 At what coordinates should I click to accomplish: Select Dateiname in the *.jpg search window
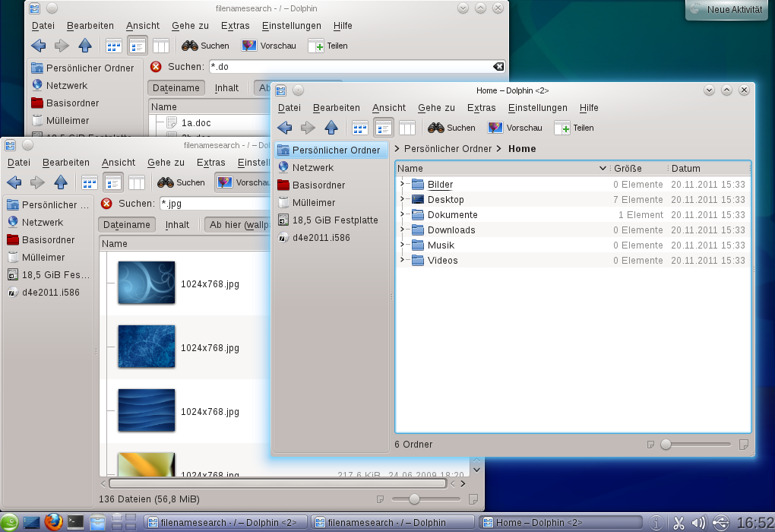point(127,224)
